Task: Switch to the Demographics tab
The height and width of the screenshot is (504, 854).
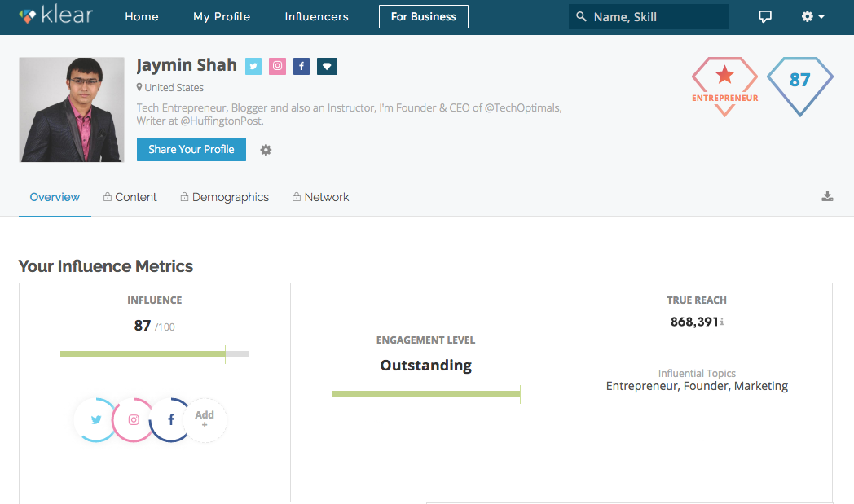Action: [225, 197]
